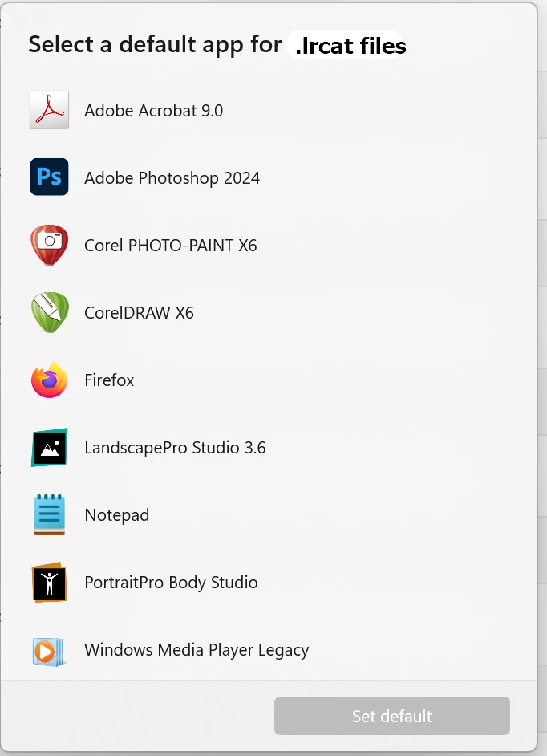Image resolution: width=547 pixels, height=756 pixels.
Task: Select the "Notepad" label
Action: tap(116, 515)
